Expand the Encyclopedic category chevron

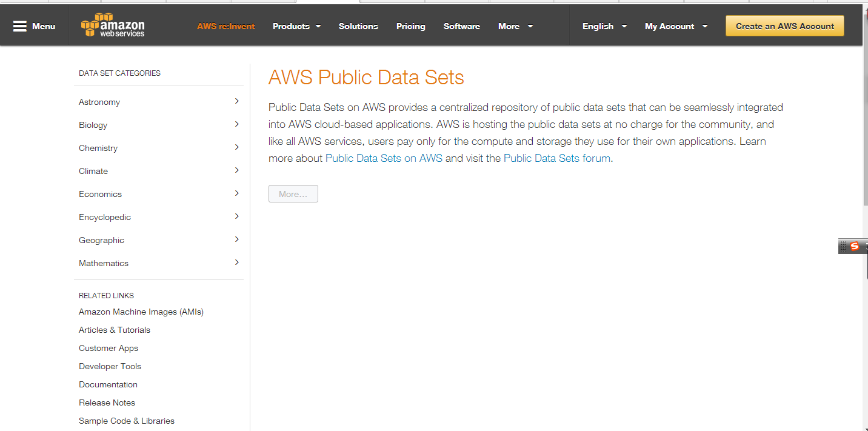tap(237, 216)
